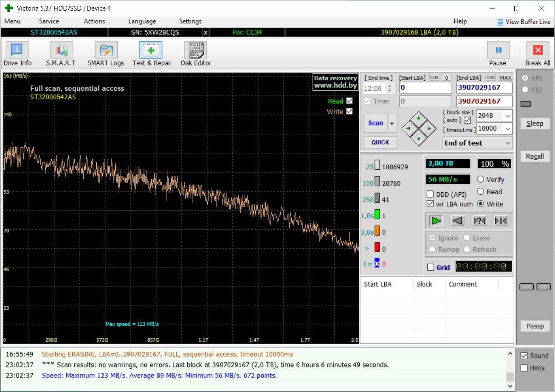
Task: Click the blue Err block swatch
Action: click(377, 263)
